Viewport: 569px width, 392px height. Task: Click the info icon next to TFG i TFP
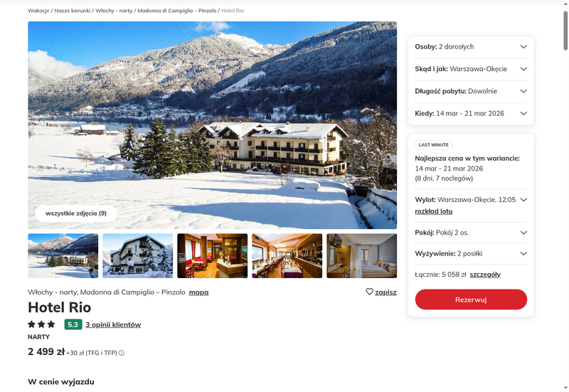(x=122, y=353)
